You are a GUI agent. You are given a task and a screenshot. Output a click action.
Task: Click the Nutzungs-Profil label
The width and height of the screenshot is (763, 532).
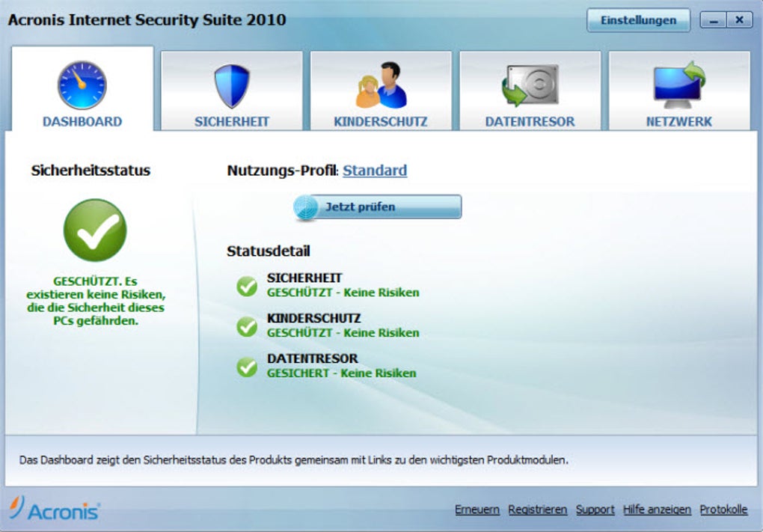pyautogui.click(x=282, y=171)
